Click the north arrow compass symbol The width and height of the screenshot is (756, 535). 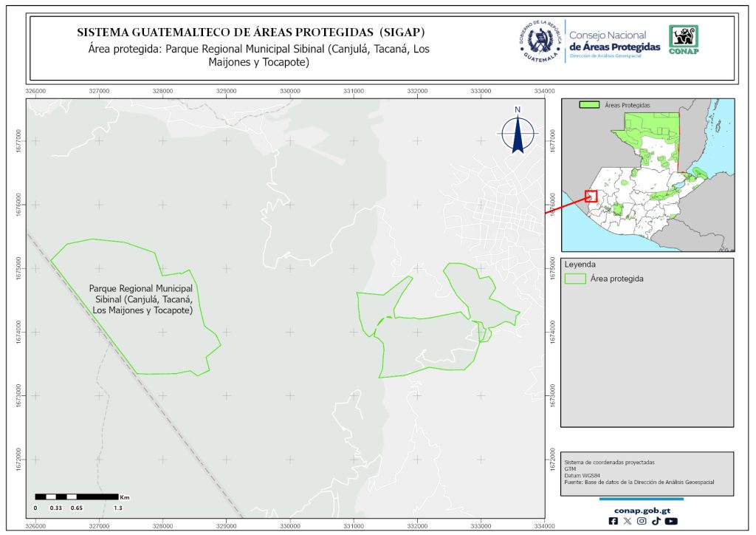(x=518, y=130)
